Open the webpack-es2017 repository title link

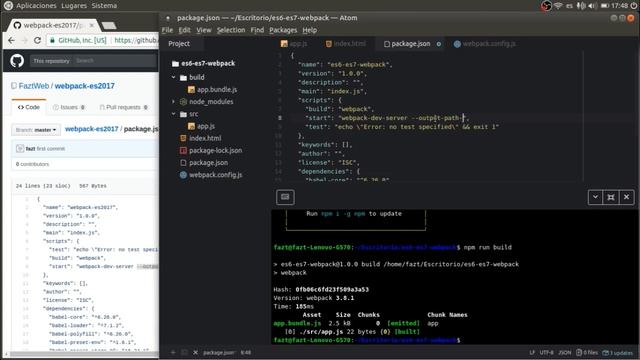click(x=84, y=86)
